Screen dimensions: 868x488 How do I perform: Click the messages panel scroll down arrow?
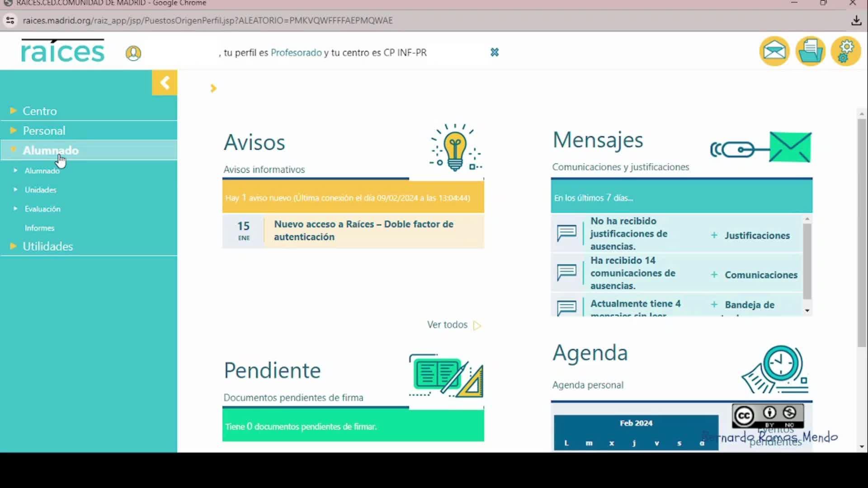(x=807, y=311)
